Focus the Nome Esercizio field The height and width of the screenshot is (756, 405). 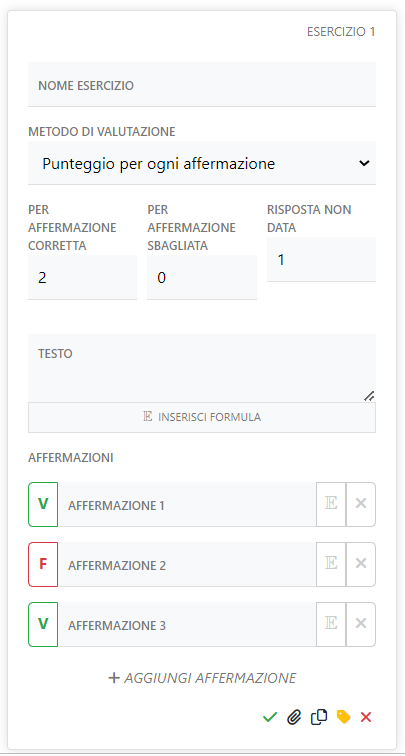pos(202,84)
